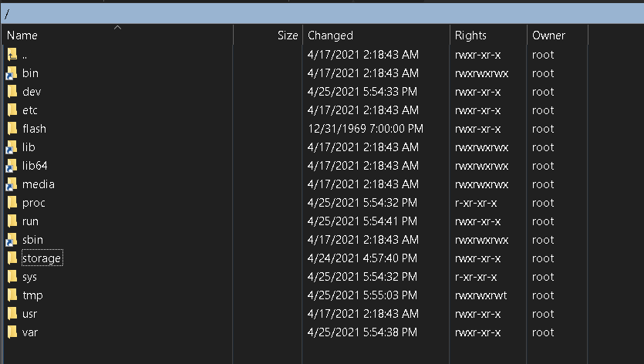The image size is (644, 364).
Task: Click the sbin symlink folder icon
Action: point(12,240)
